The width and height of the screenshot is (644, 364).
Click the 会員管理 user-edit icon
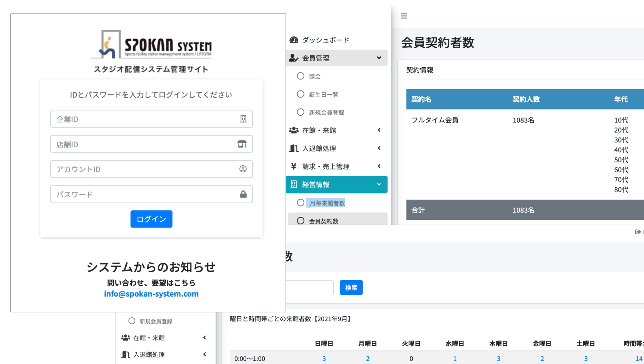coord(294,58)
